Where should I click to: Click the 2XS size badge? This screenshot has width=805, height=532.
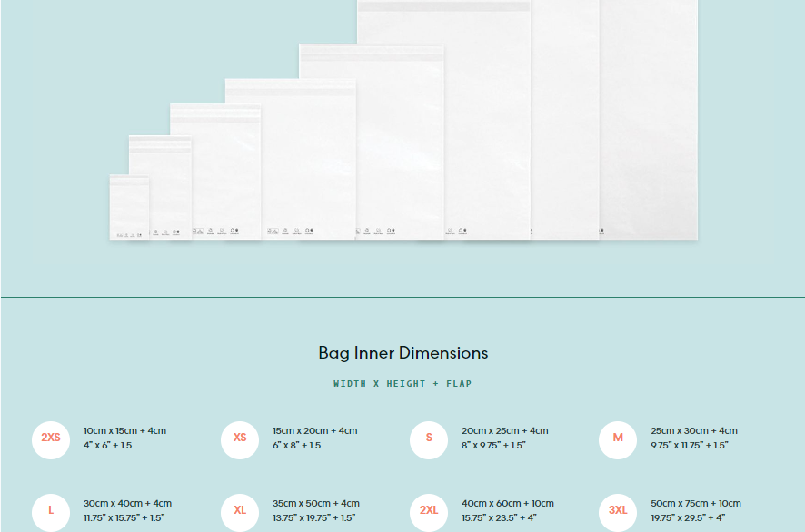[51, 438]
